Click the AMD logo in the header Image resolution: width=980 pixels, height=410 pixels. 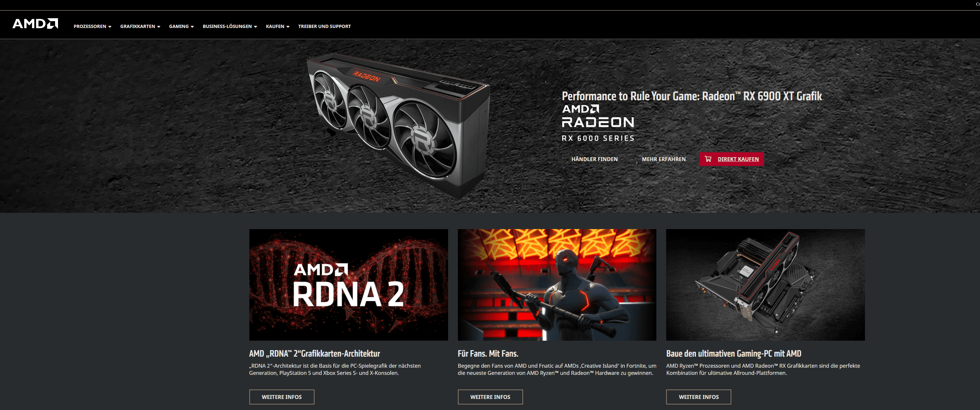[36, 23]
